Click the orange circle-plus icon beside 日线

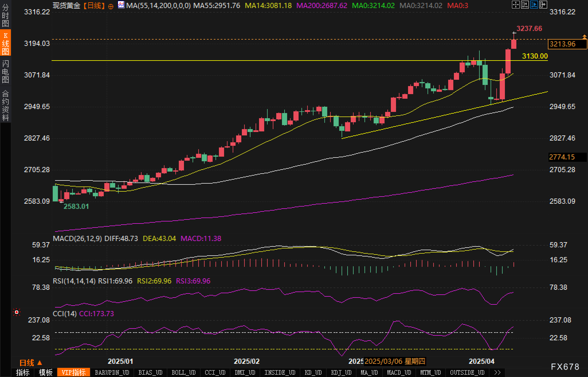click(x=111, y=6)
